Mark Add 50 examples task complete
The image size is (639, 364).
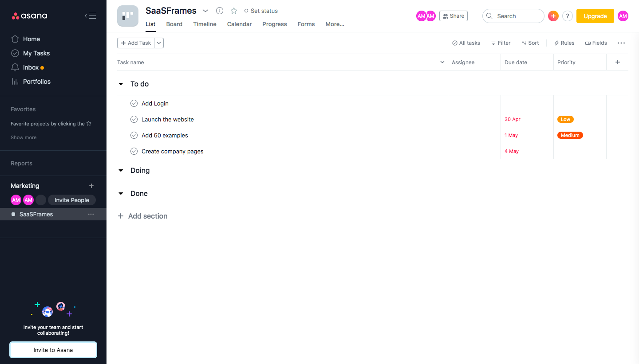point(134,135)
